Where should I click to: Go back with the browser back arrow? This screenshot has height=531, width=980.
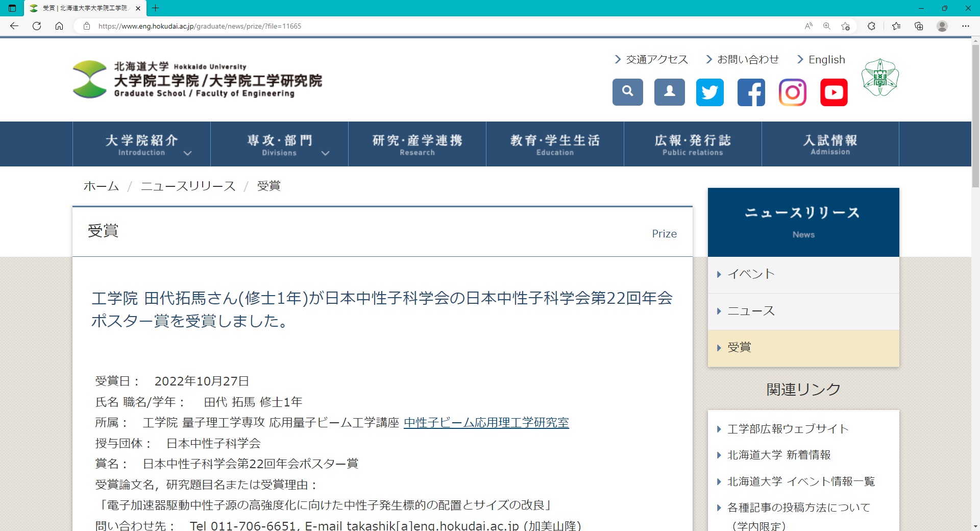(x=14, y=26)
